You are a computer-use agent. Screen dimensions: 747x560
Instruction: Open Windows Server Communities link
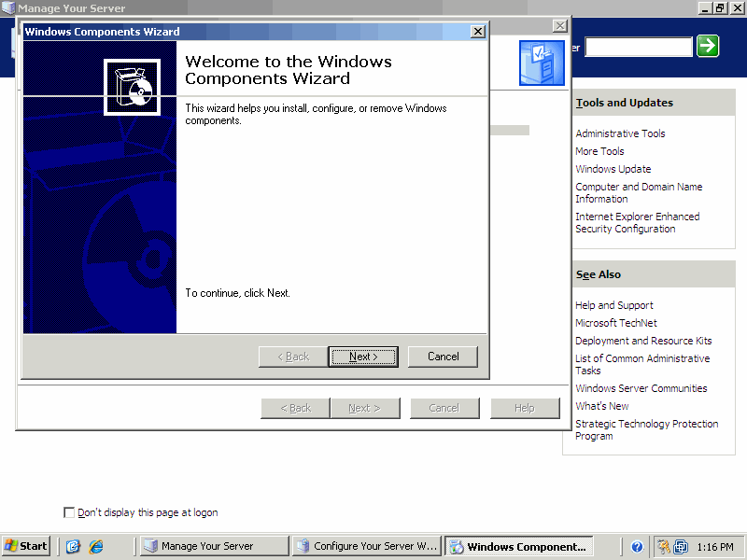click(641, 388)
